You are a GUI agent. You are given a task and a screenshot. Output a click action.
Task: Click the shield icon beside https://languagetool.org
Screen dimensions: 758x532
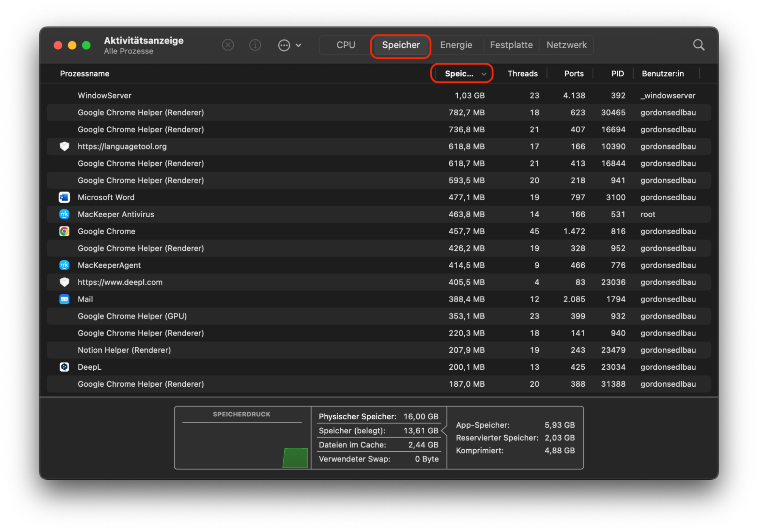[64, 146]
